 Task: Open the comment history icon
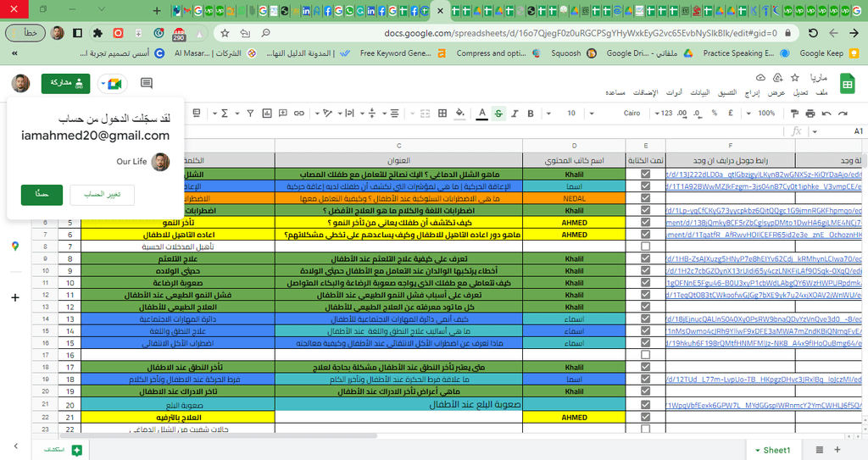(146, 83)
